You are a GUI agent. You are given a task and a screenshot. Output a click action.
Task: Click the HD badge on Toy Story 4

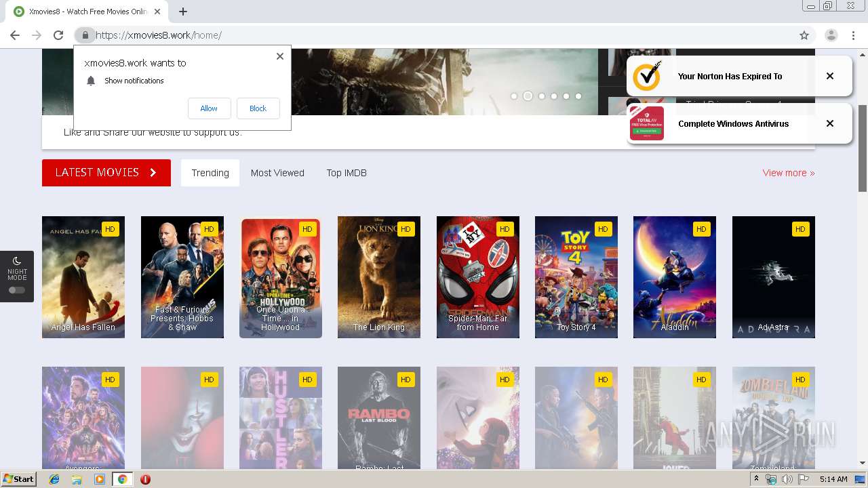tap(603, 229)
